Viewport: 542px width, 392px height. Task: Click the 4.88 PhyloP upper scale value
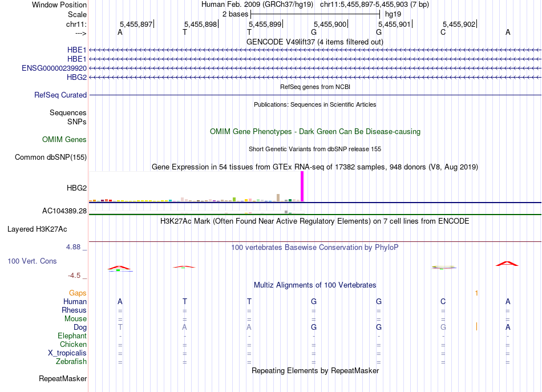pyautogui.click(x=73, y=247)
